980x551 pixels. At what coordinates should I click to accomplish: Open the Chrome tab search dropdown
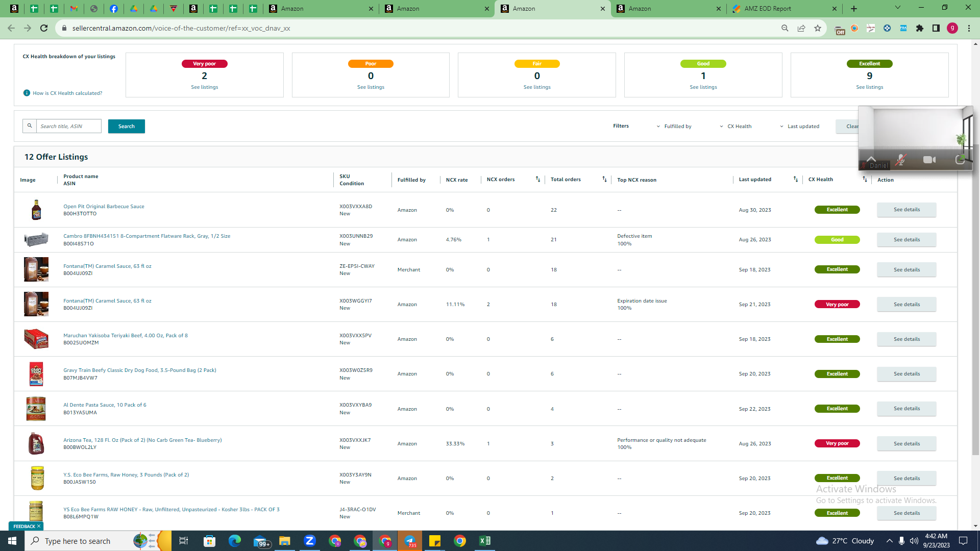click(898, 8)
